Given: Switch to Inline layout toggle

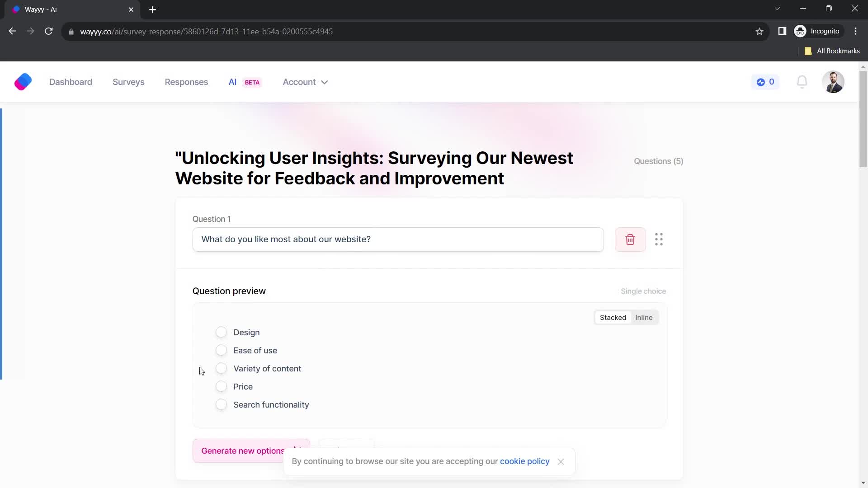Looking at the screenshot, I should pos(644,318).
